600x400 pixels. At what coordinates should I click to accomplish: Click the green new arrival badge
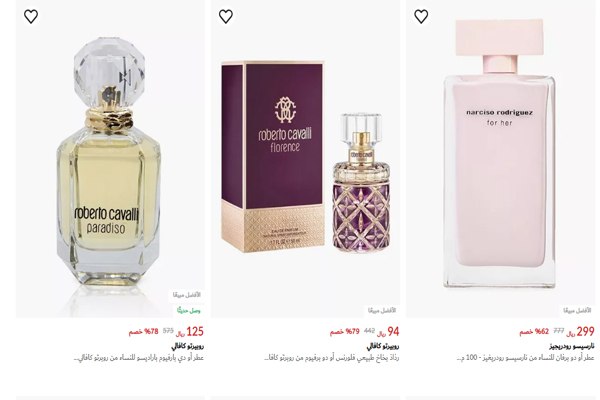tap(189, 310)
